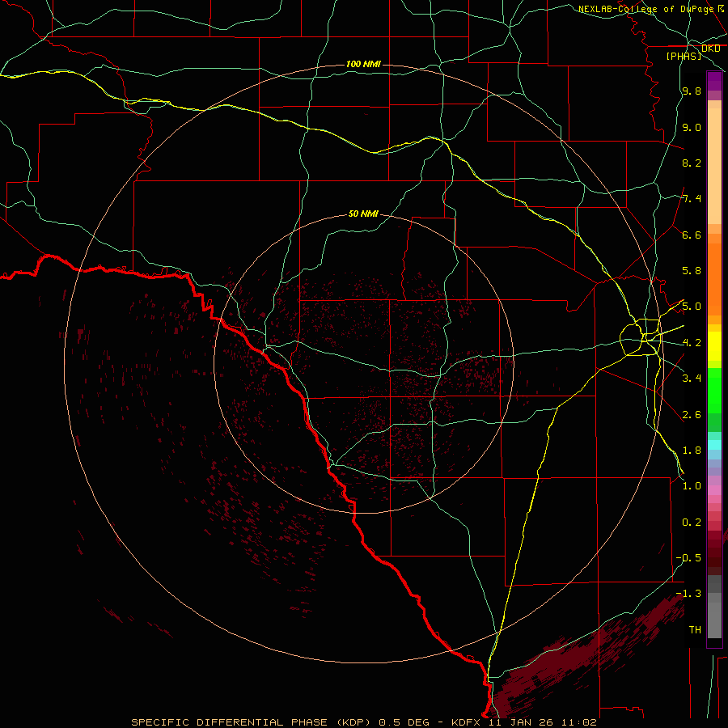Pick the cyan color bar segment

(x=714, y=445)
